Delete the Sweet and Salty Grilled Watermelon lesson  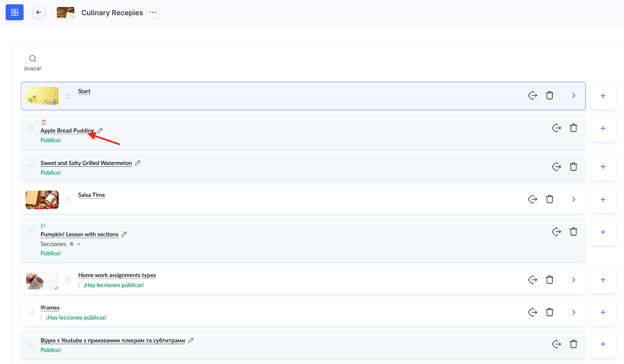pos(573,167)
